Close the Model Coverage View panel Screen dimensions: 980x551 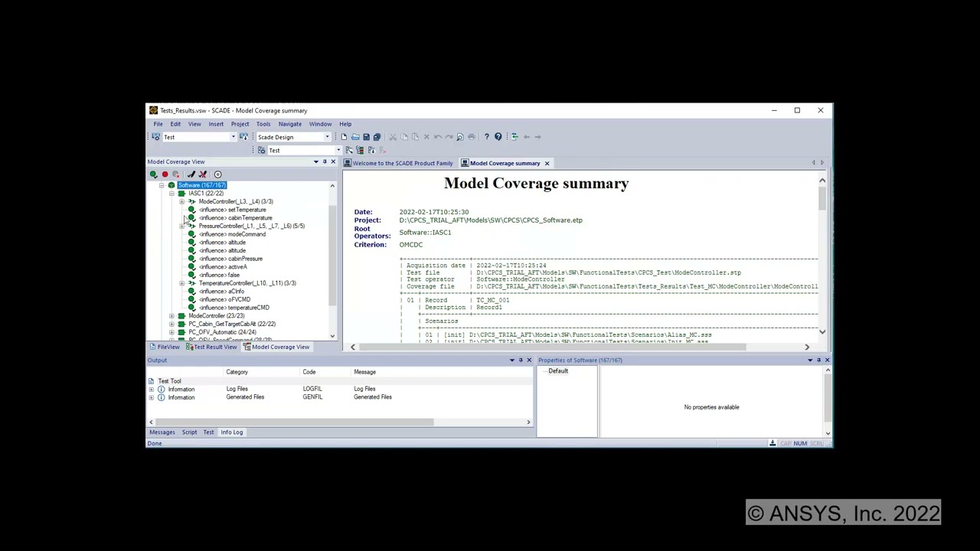[333, 161]
